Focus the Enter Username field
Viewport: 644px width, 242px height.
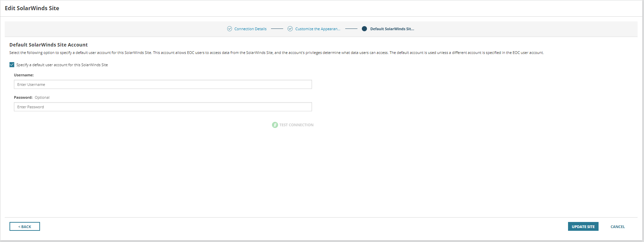(x=163, y=85)
